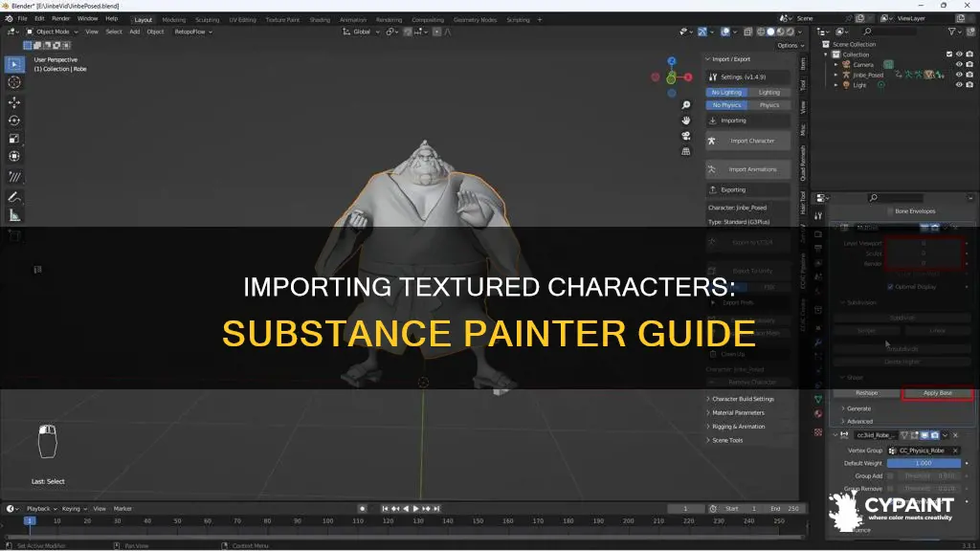Open the RetopoFlow menu dropdown
Screen dimensions: 980x551
click(x=192, y=32)
